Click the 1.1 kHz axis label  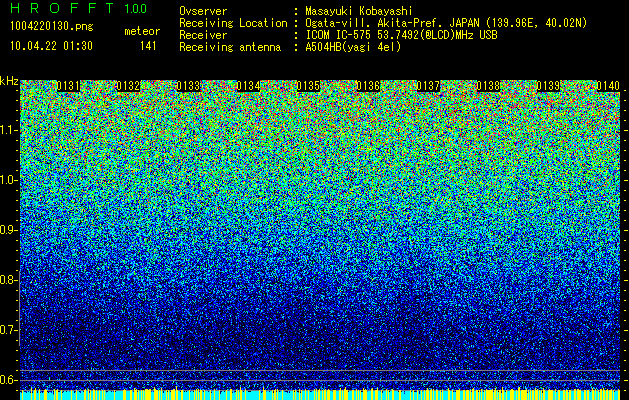pyautogui.click(x=8, y=130)
